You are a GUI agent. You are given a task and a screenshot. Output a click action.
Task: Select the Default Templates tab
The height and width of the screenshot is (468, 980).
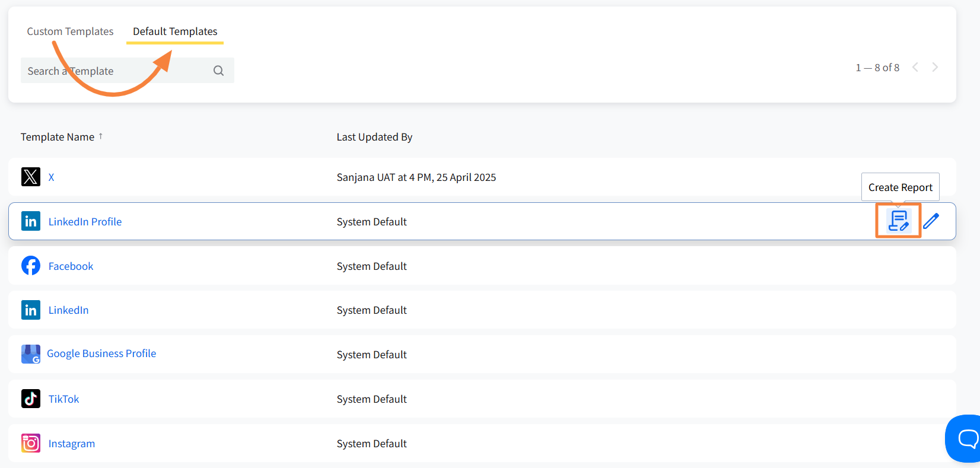(x=175, y=31)
